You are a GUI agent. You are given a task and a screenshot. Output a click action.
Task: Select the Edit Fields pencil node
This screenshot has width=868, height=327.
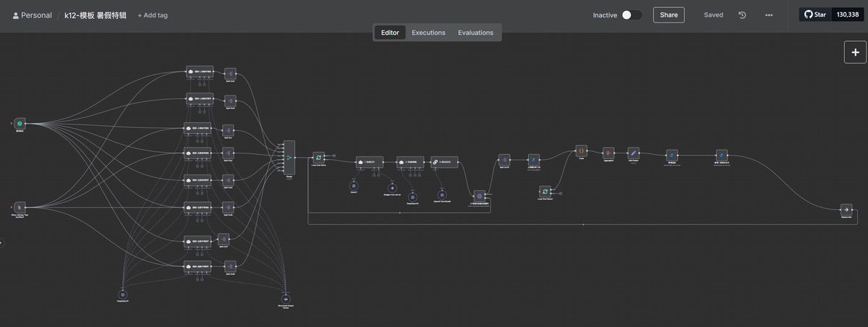633,153
